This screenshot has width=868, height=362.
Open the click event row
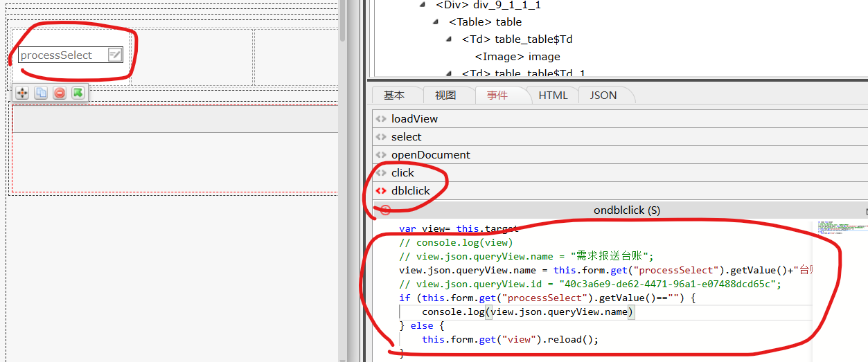pyautogui.click(x=620, y=173)
